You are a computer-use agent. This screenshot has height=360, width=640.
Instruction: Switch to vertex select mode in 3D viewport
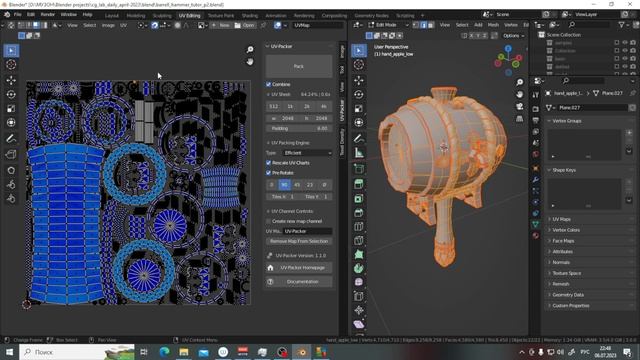pos(416,25)
